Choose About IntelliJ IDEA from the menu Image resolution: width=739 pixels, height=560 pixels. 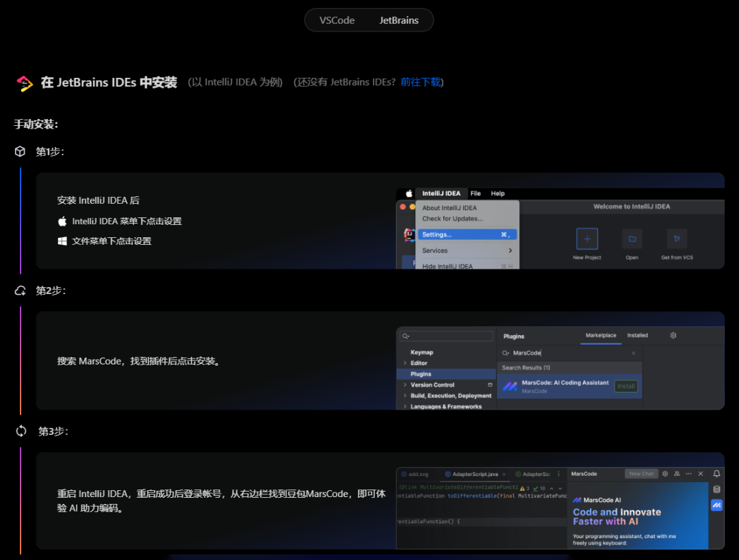click(x=450, y=208)
